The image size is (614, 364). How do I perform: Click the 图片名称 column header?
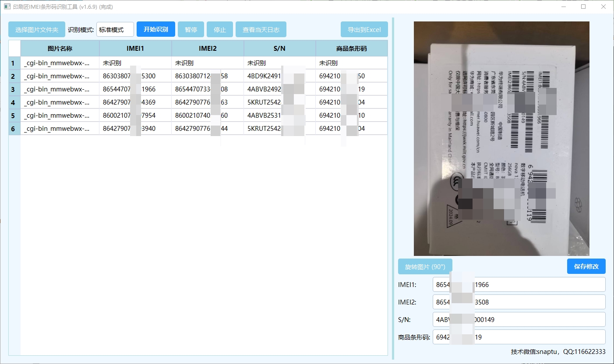[60, 49]
